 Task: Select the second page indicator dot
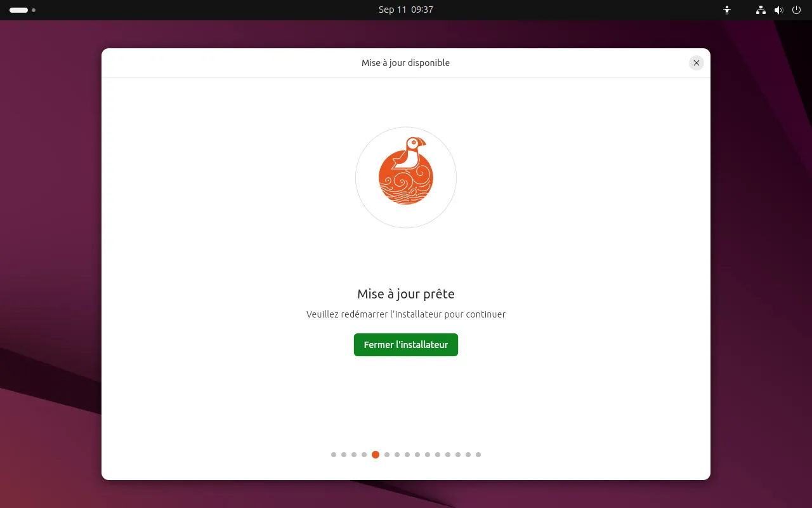point(344,455)
